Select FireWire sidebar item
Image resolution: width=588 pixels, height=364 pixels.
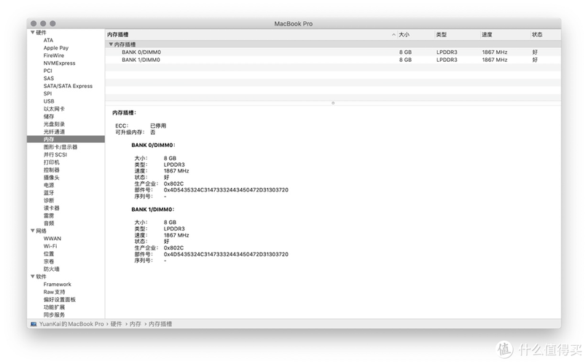tap(54, 55)
